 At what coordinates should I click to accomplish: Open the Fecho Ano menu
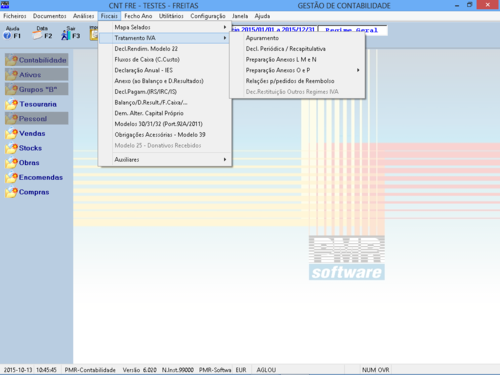138,16
